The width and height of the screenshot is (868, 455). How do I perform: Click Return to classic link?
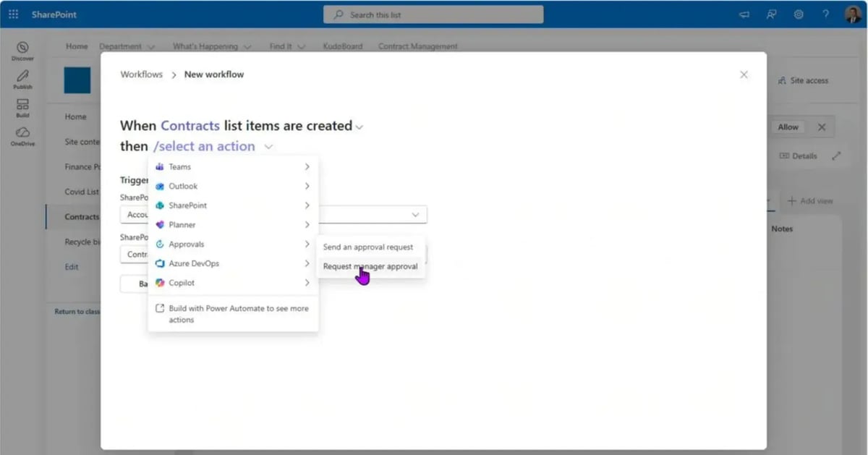tap(77, 312)
